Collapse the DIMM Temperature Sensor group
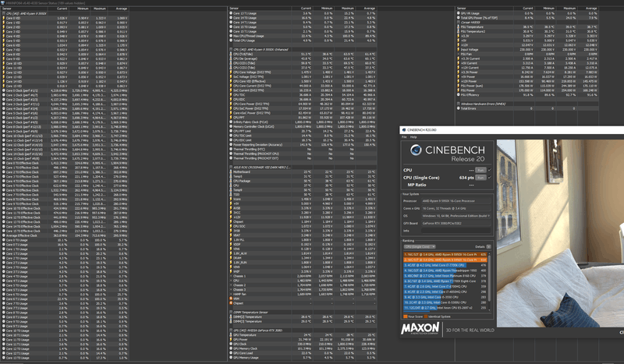 231,313
